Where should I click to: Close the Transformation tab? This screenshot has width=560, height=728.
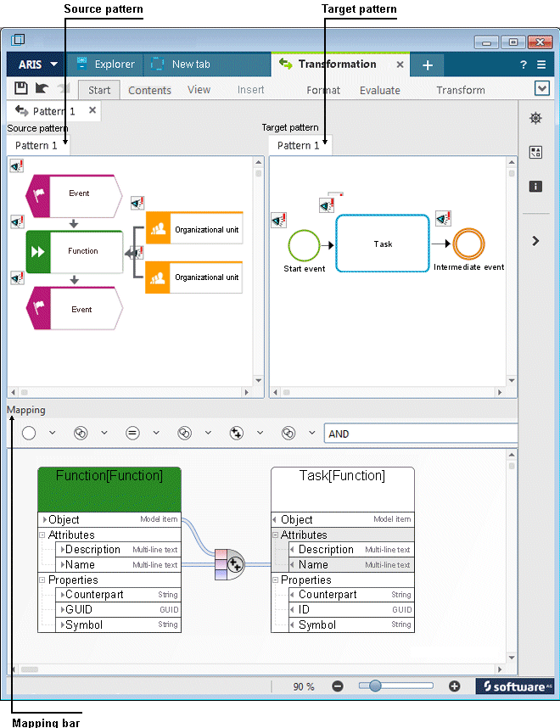pos(400,64)
